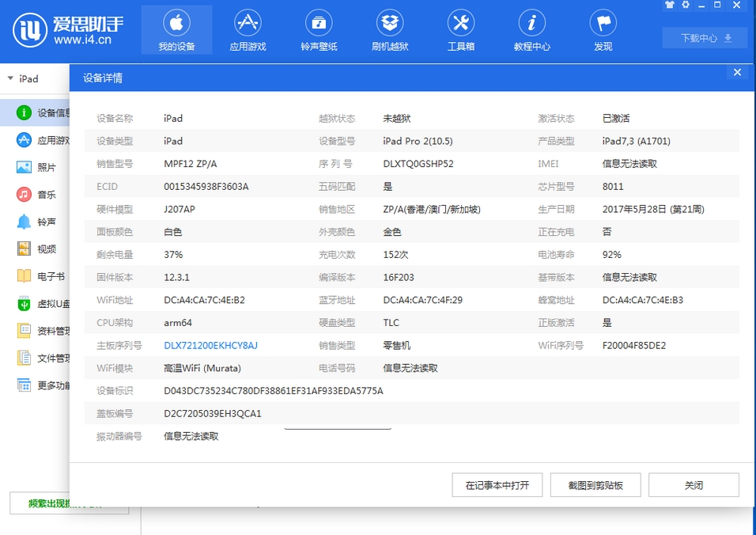The width and height of the screenshot is (756, 535).
Task: Open the 工具箱 tab
Action: (461, 30)
